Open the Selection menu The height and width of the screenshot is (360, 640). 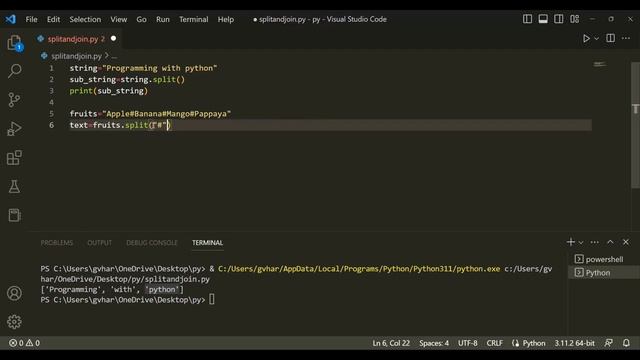click(85, 19)
